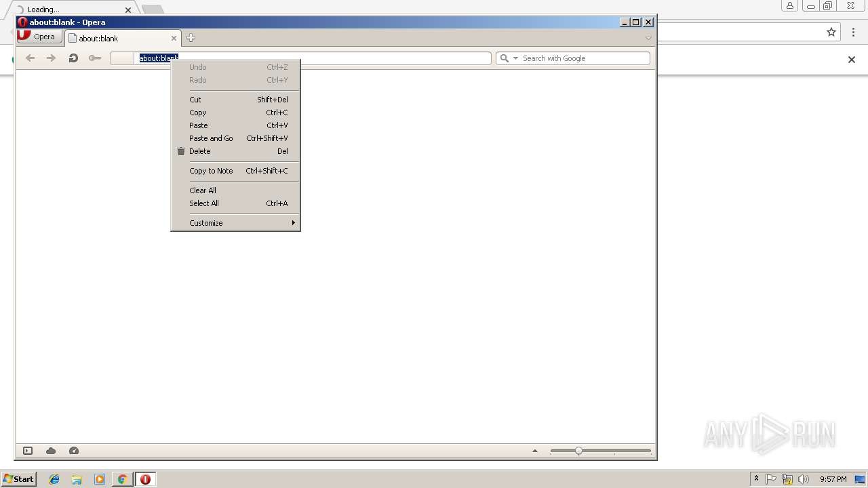868x488 pixels.
Task: Open a new tab with the plus button
Action: click(191, 38)
